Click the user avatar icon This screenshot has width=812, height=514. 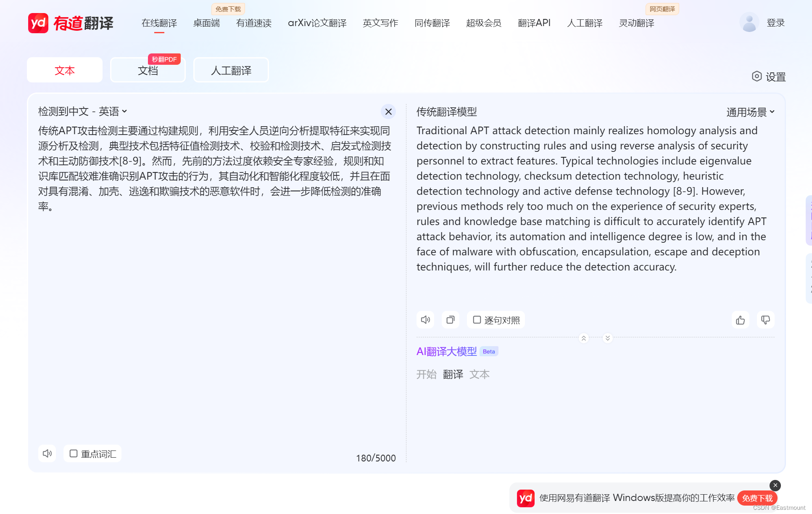749,23
